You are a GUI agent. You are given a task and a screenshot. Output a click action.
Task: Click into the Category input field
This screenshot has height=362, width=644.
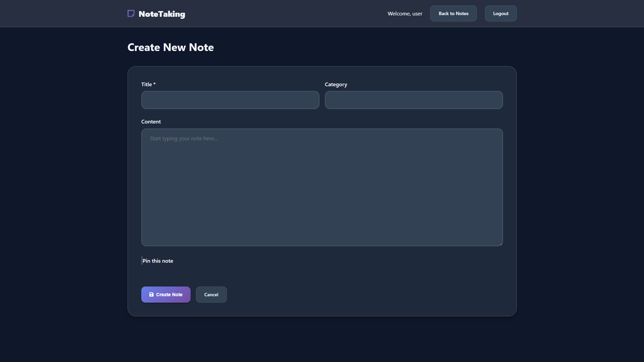click(413, 100)
